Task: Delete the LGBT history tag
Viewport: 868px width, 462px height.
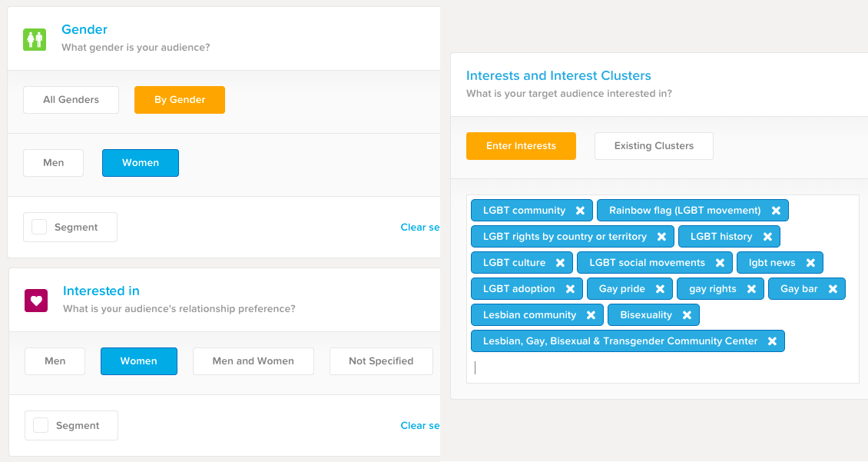Action: [767, 237]
